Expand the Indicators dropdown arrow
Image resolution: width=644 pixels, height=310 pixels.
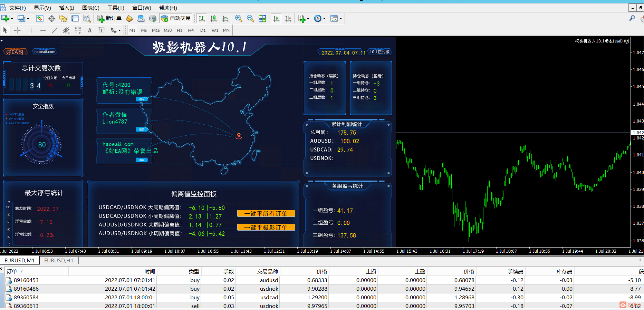pyautogui.click(x=308, y=19)
